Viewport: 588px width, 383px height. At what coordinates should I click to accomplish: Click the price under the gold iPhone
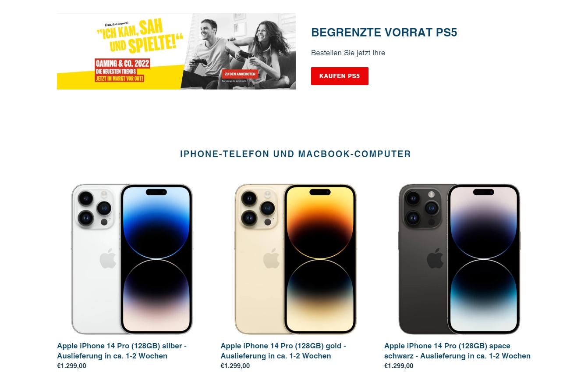pos(235,366)
